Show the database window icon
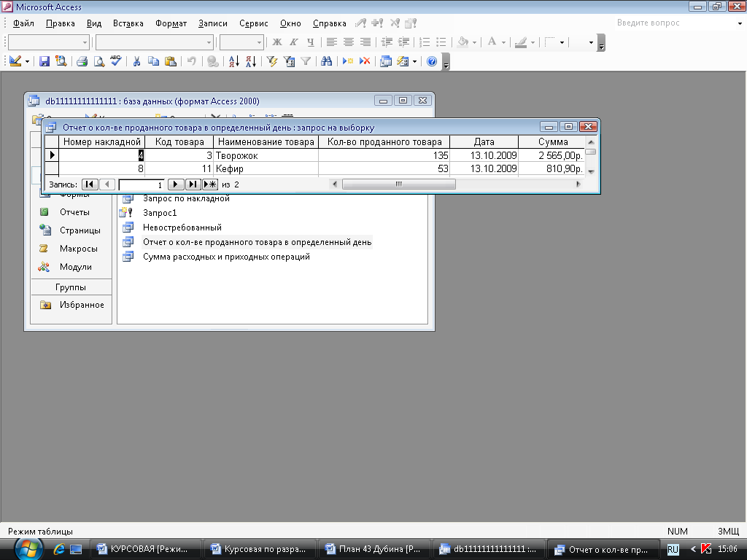The image size is (747, 560). [386, 61]
